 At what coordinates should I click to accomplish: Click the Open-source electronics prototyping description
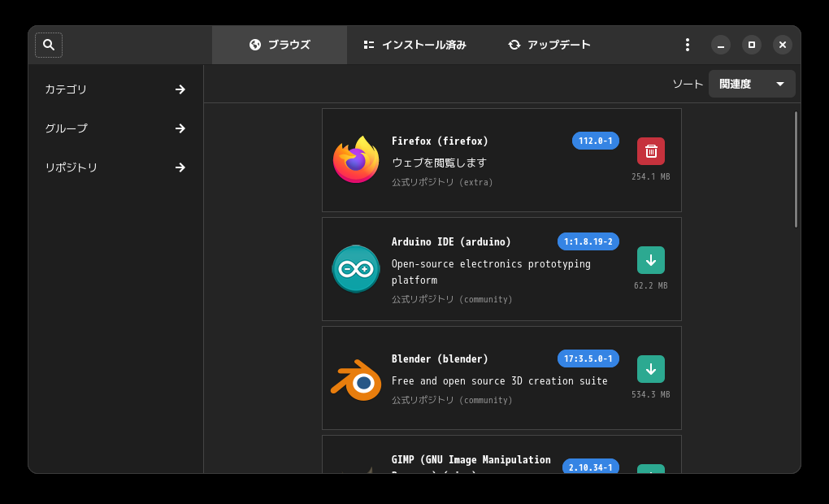point(491,272)
